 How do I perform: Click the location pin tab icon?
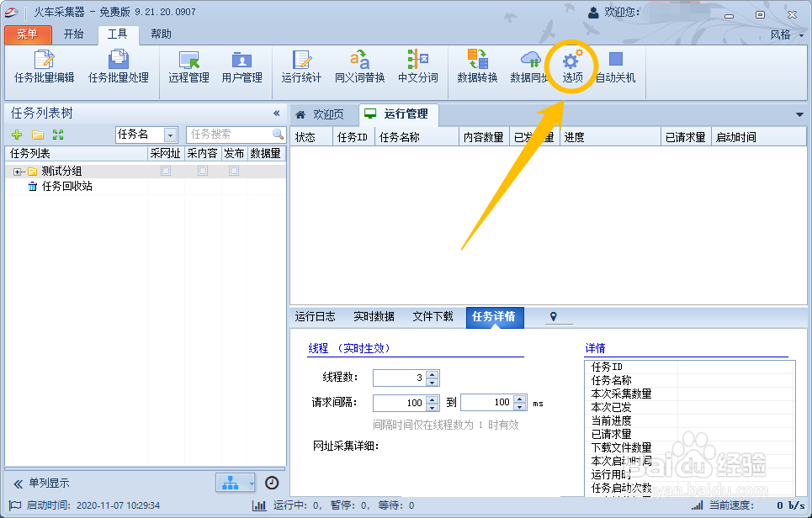tap(554, 317)
